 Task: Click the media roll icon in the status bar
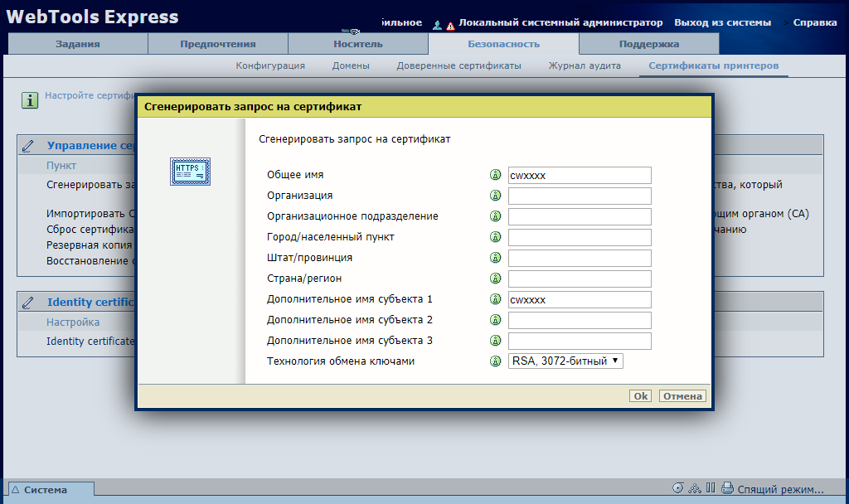coord(678,488)
